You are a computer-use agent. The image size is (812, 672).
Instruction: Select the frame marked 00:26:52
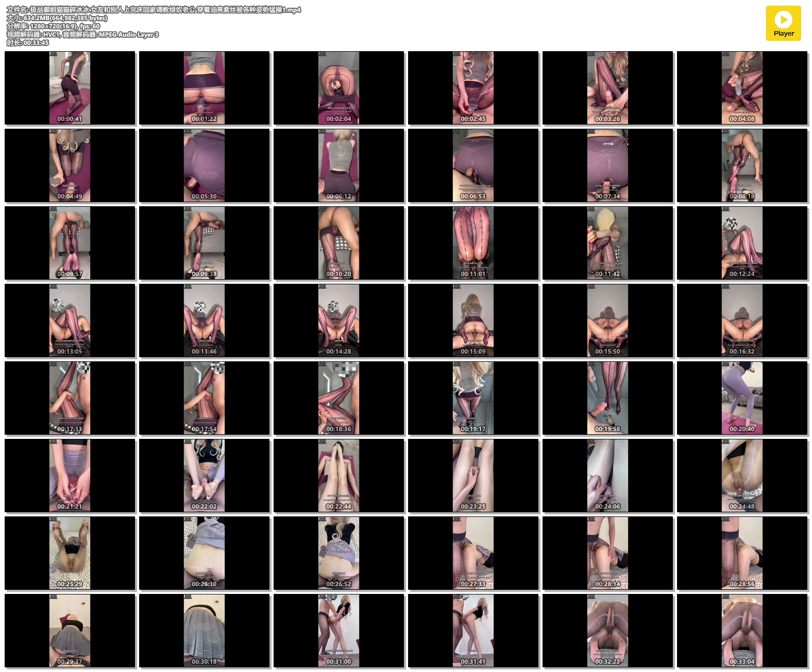click(339, 553)
